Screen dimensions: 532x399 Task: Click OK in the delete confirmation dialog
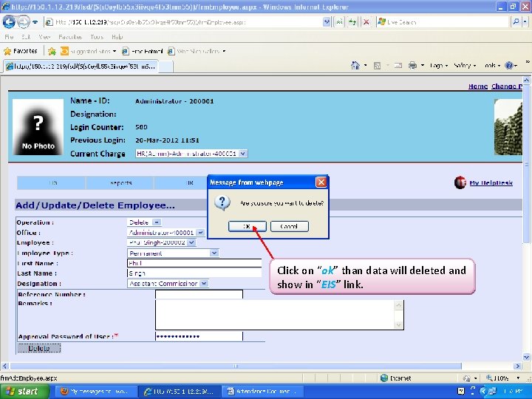tap(248, 226)
